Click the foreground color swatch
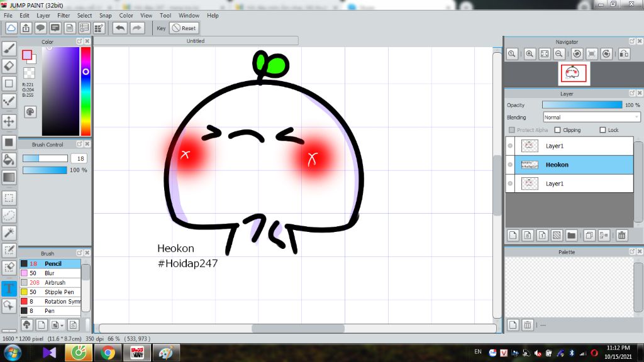The width and height of the screenshot is (644, 362). point(27,55)
